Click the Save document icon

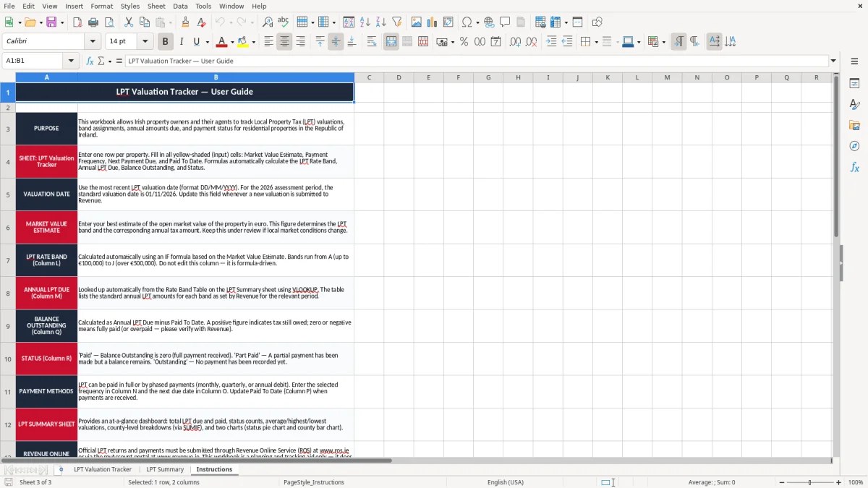pos(51,22)
